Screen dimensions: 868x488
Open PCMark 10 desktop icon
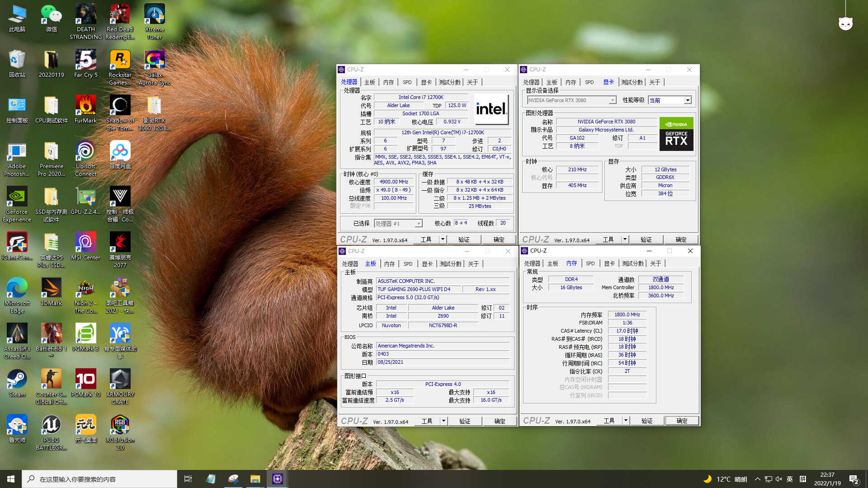[86, 384]
